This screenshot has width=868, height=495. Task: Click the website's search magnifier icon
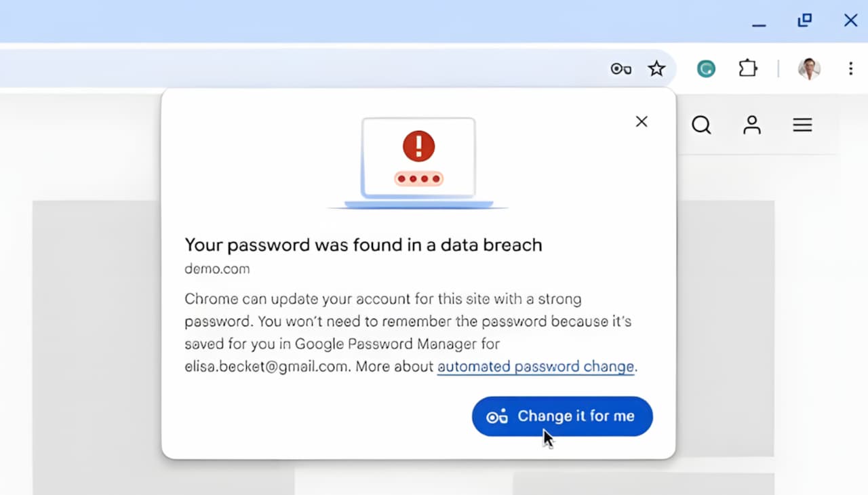[x=701, y=125]
